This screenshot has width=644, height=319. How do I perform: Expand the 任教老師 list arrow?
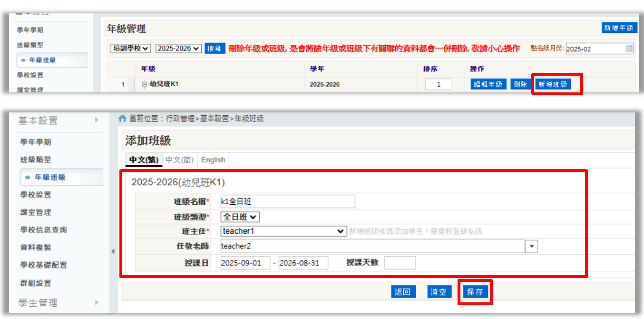click(x=531, y=246)
